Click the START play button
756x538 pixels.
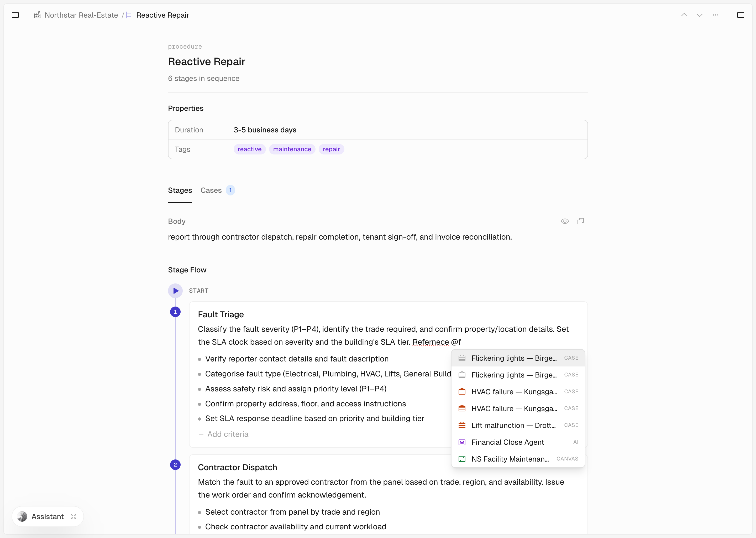point(175,291)
